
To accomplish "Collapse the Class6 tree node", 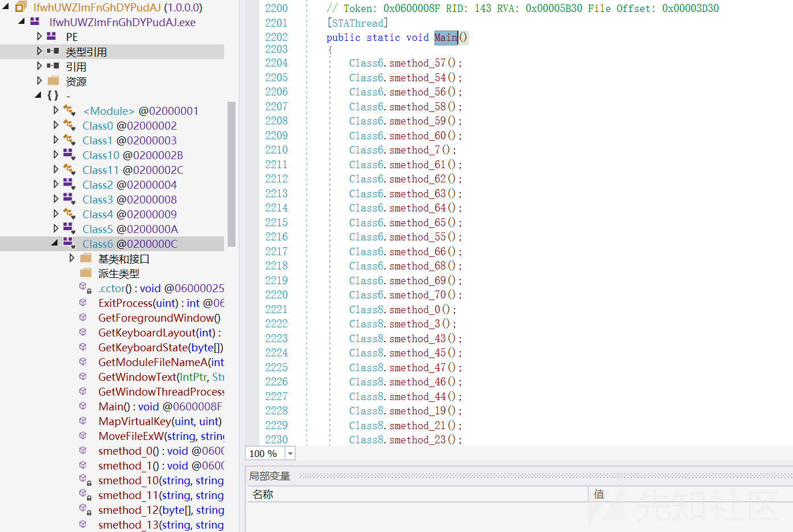I will click(x=55, y=243).
